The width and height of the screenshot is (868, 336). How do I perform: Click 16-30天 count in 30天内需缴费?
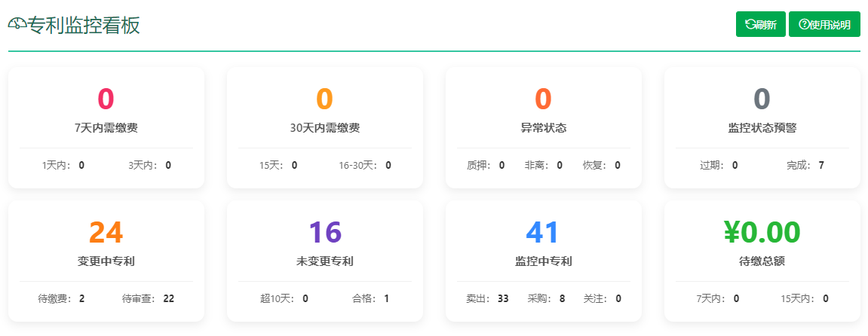click(388, 165)
